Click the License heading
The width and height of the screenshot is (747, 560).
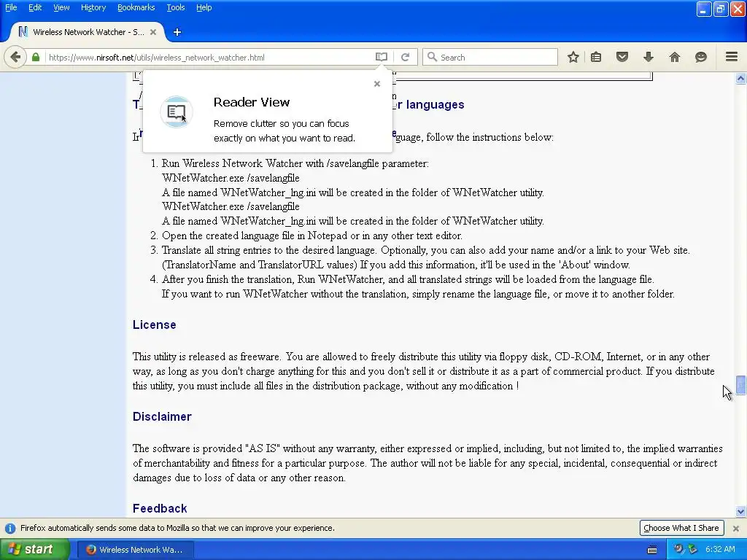click(x=155, y=324)
